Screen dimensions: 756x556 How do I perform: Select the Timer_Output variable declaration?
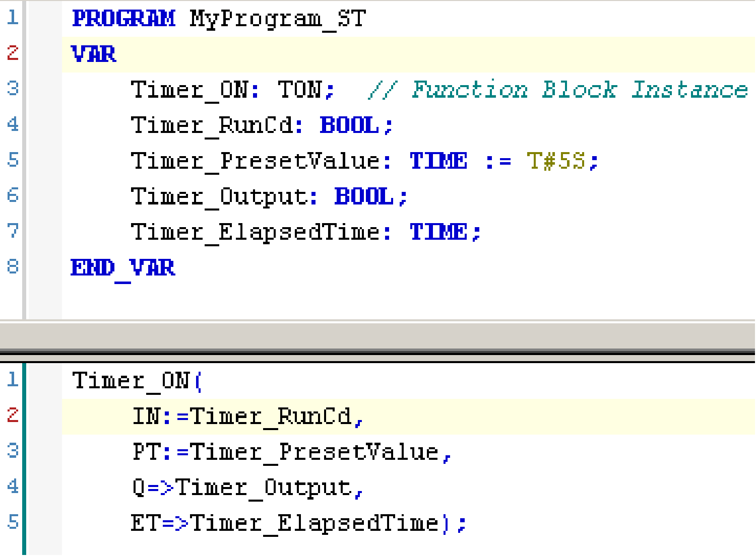(x=219, y=197)
